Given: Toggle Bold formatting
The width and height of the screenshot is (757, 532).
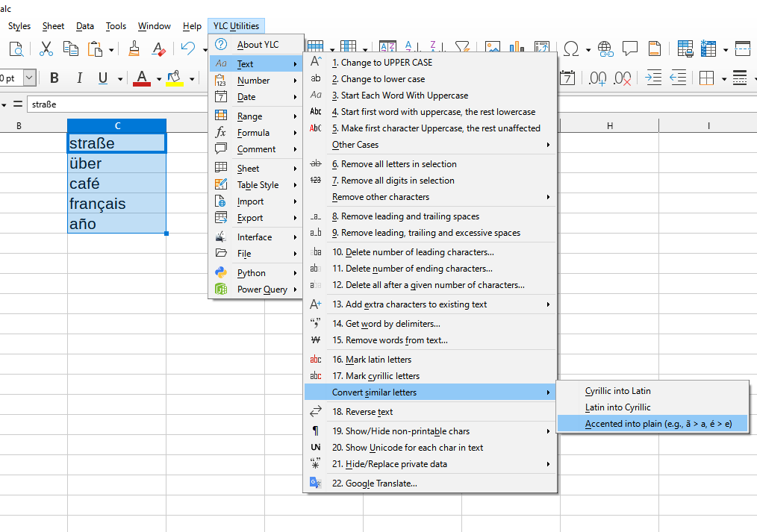Looking at the screenshot, I should 54,78.
